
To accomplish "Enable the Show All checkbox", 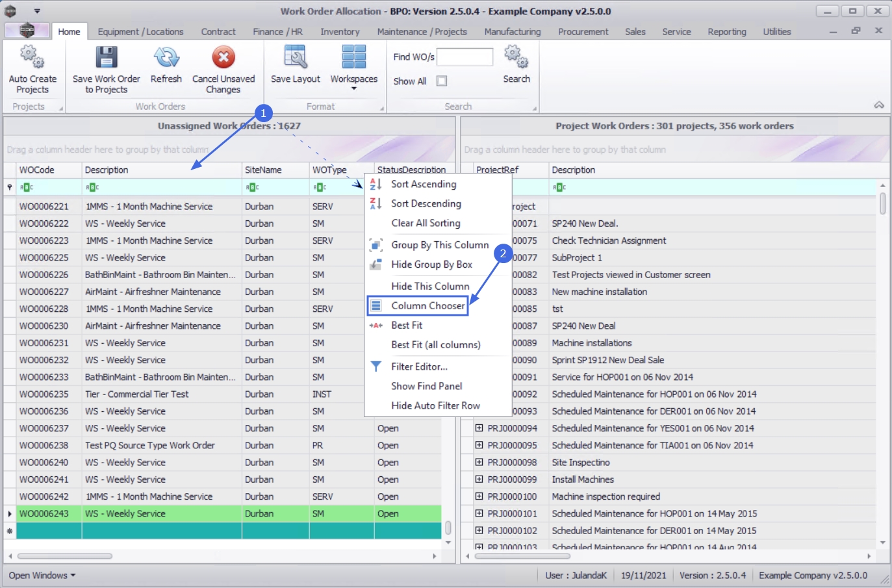I will (x=442, y=81).
